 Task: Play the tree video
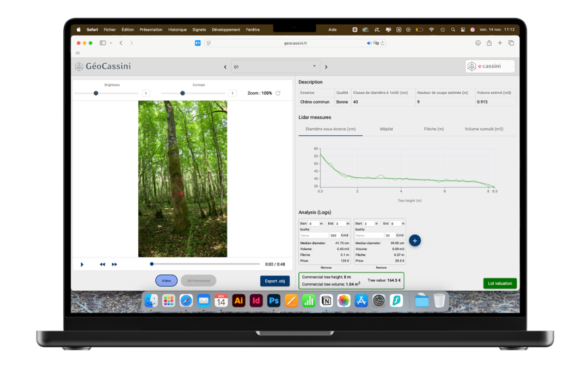coord(82,264)
